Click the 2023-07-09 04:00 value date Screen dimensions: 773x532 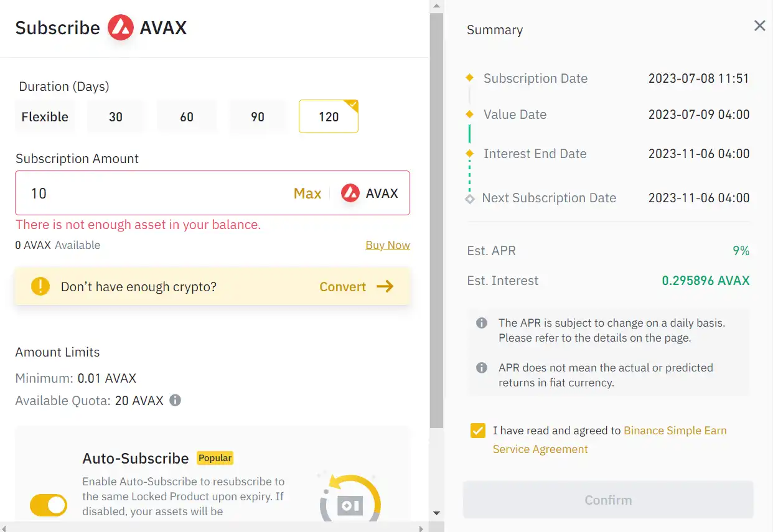click(699, 114)
